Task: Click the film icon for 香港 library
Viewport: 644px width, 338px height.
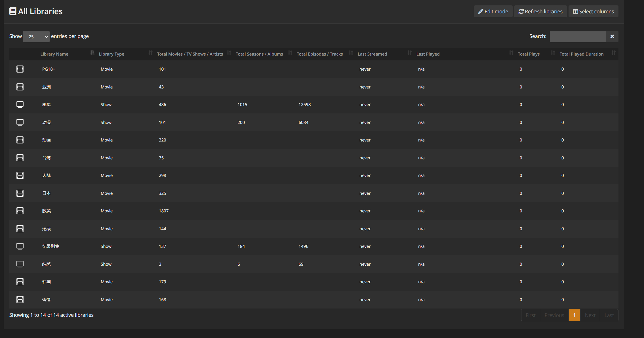Action: tap(20, 300)
